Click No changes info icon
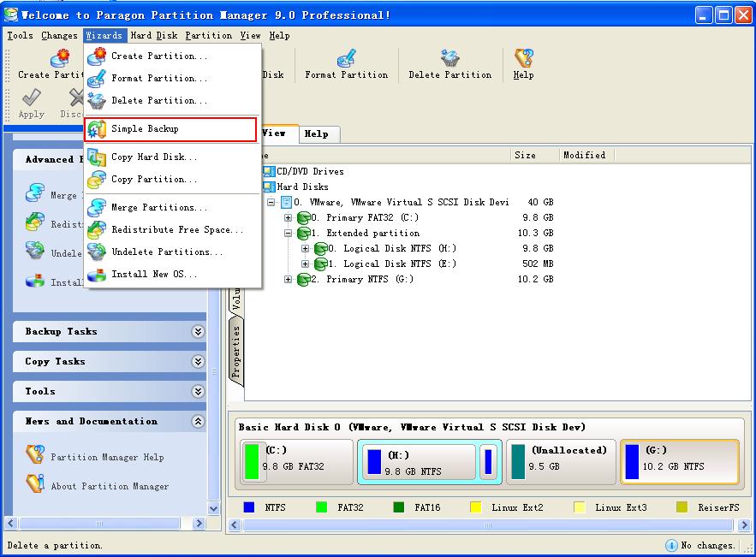This screenshot has width=756, height=557. point(671,545)
